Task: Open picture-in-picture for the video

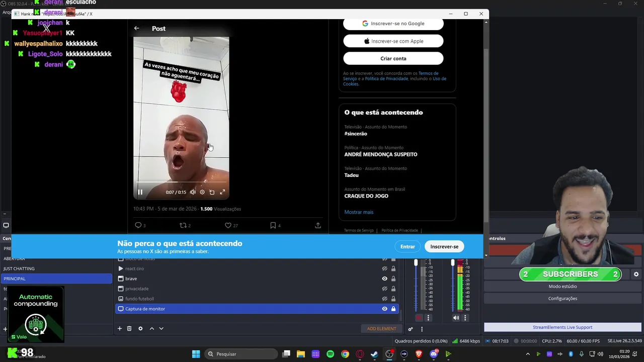Action: [x=212, y=192]
